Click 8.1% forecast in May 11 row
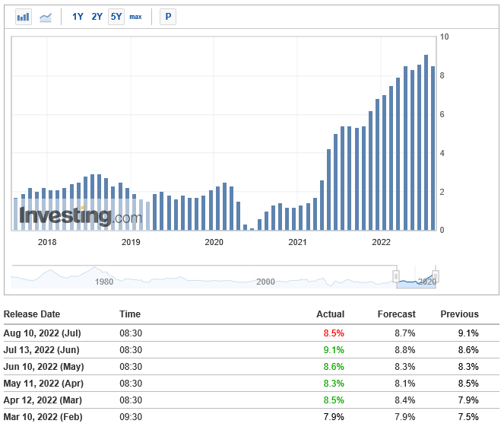Screen dimensions: 504x430 [405, 384]
